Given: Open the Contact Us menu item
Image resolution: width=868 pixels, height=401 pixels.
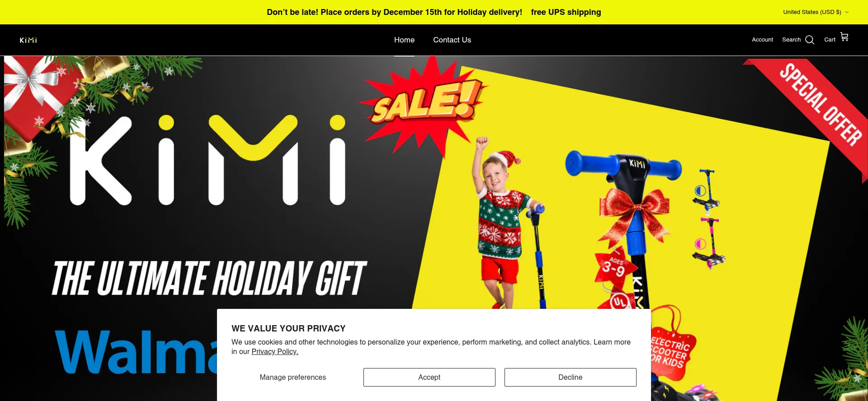Looking at the screenshot, I should coord(452,40).
